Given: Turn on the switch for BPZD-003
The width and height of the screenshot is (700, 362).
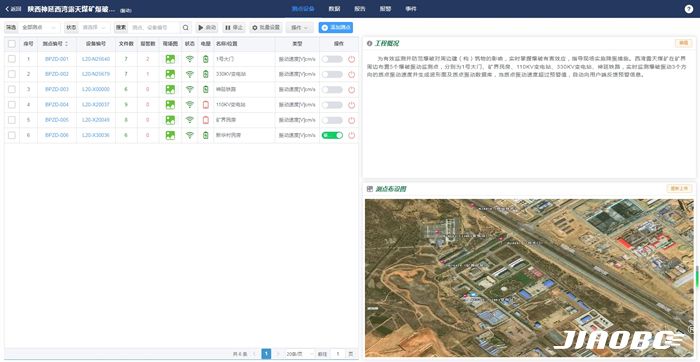Looking at the screenshot, I should 332,89.
